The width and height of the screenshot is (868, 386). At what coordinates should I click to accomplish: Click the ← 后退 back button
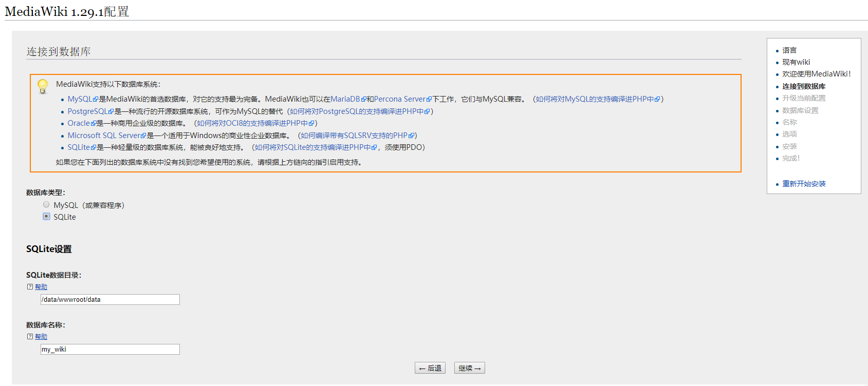point(430,368)
